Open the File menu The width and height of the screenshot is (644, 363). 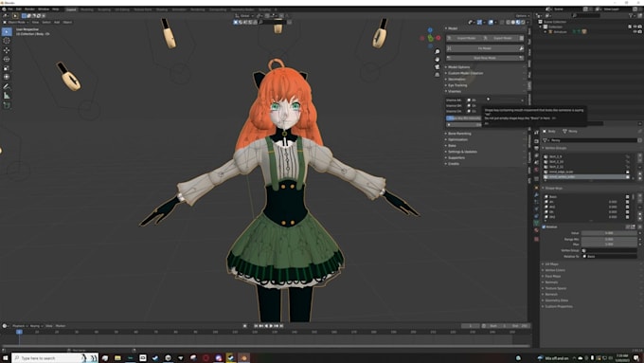pyautogui.click(x=10, y=9)
